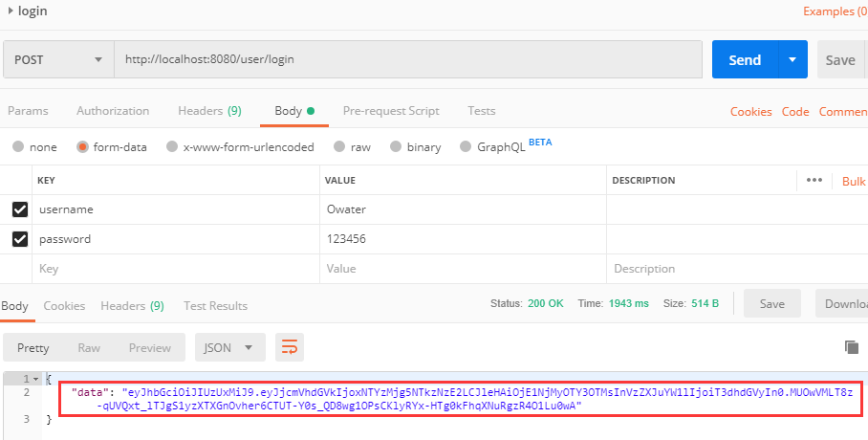Image resolution: width=868 pixels, height=440 pixels.
Task: Open the Pre-request Script tab
Action: point(391,111)
